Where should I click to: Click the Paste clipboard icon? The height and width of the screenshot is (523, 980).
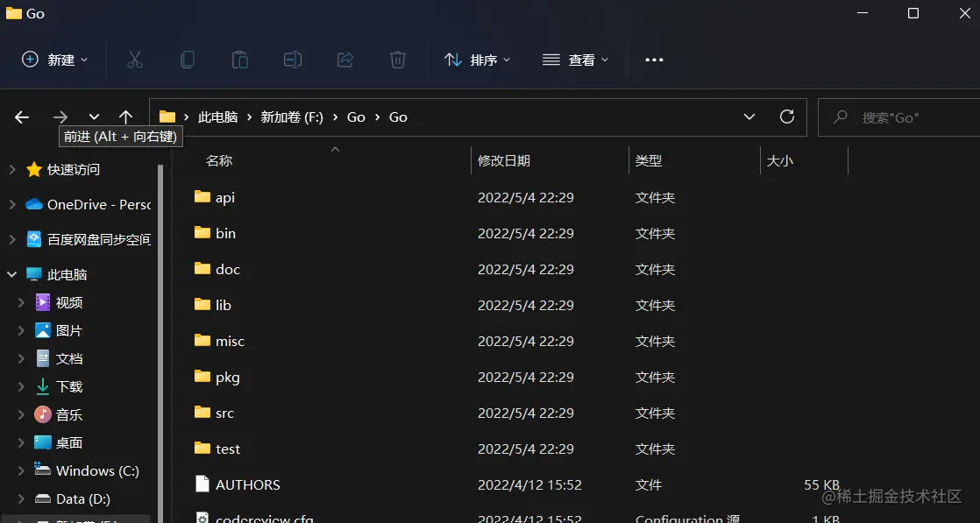click(x=239, y=60)
